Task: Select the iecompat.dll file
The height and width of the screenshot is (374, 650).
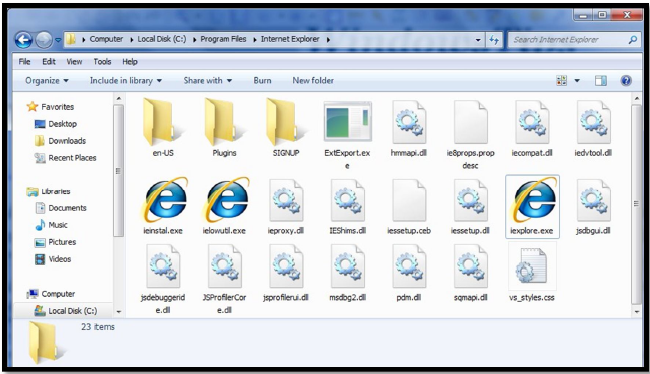Action: coord(532,129)
